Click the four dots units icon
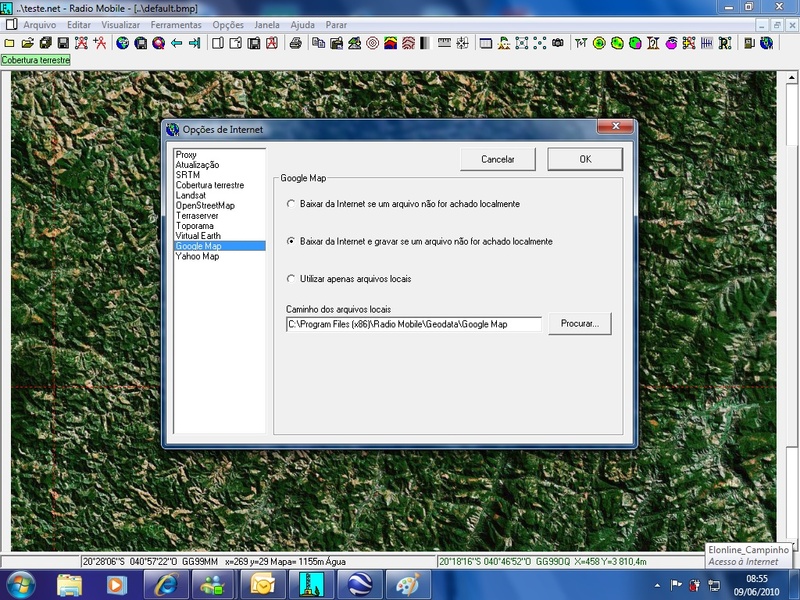The width and height of the screenshot is (800, 600). pos(539,43)
